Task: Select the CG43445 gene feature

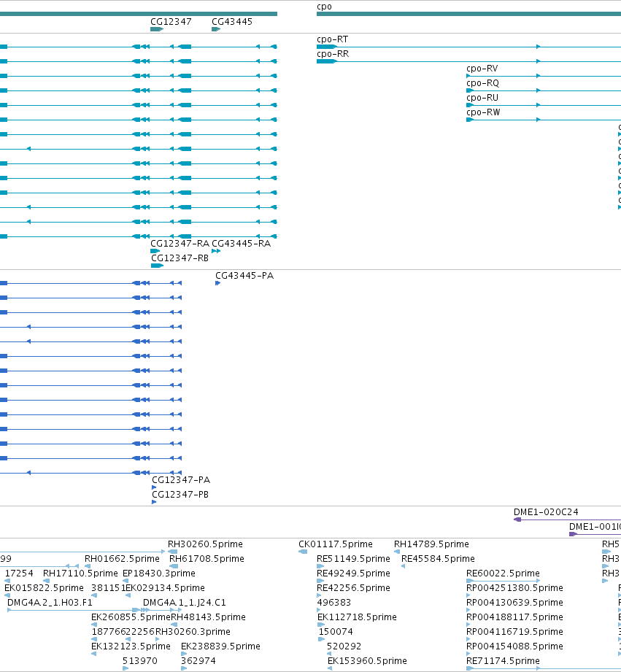Action: (x=216, y=29)
